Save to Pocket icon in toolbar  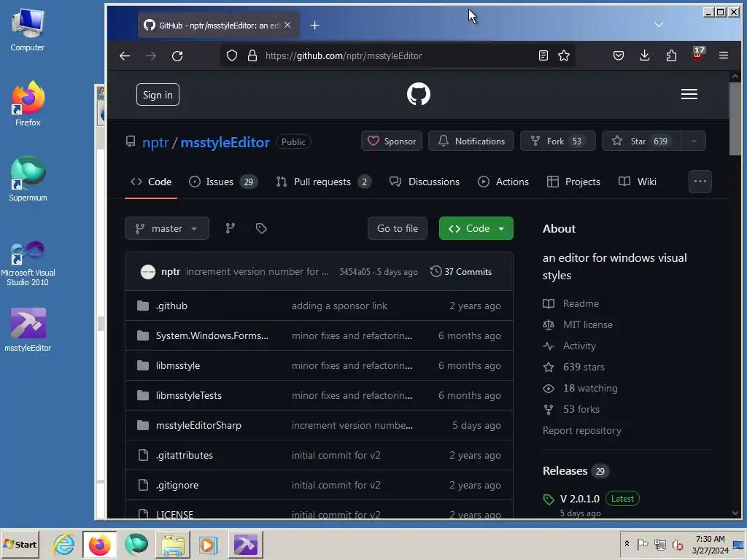(619, 55)
